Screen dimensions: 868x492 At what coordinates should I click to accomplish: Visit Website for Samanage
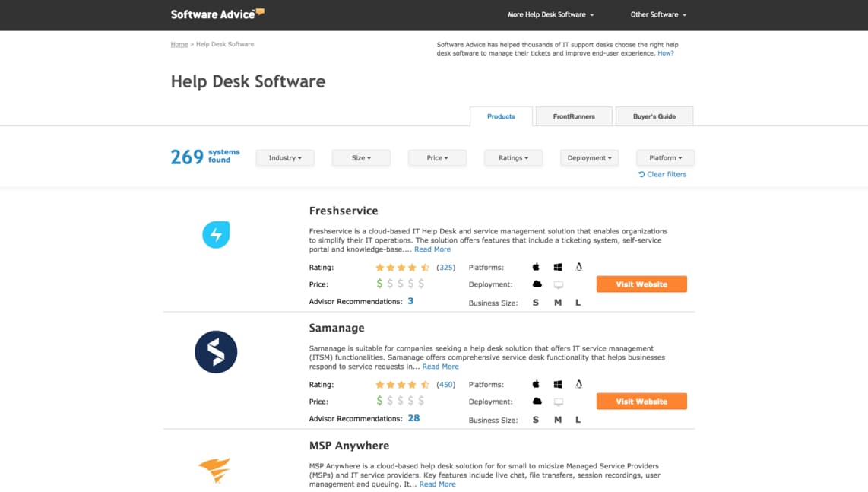coord(641,402)
